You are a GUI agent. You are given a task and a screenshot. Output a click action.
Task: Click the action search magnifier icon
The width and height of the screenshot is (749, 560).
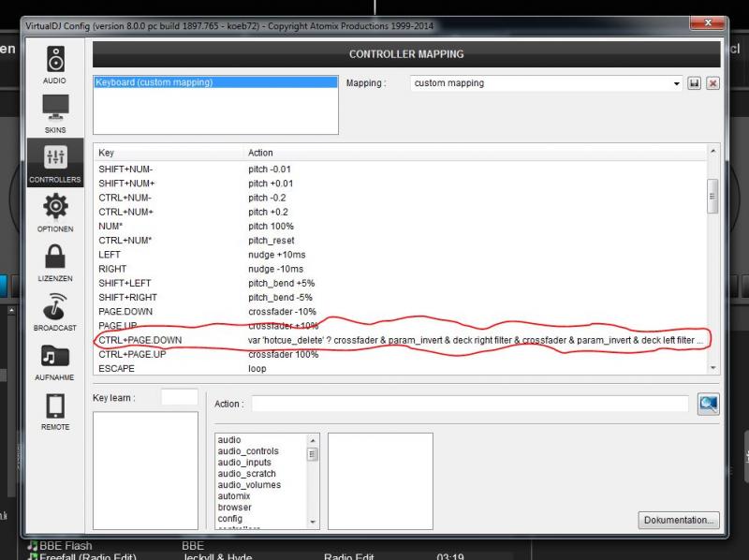pyautogui.click(x=708, y=405)
